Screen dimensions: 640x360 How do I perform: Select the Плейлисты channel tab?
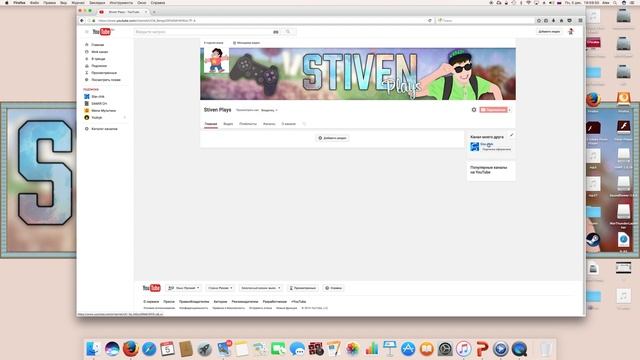tap(248, 124)
